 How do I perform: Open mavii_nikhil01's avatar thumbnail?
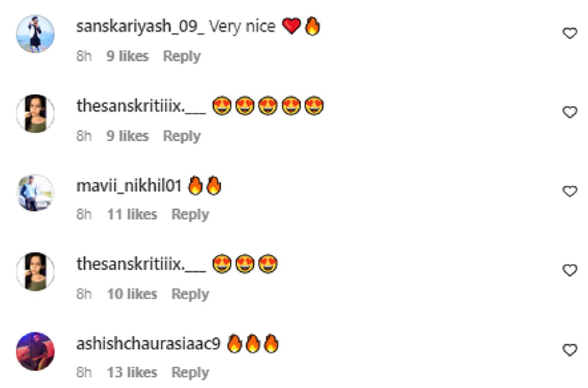(x=35, y=193)
